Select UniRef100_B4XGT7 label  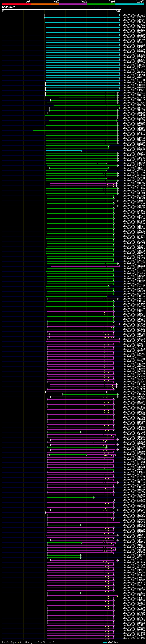(134, 156)
